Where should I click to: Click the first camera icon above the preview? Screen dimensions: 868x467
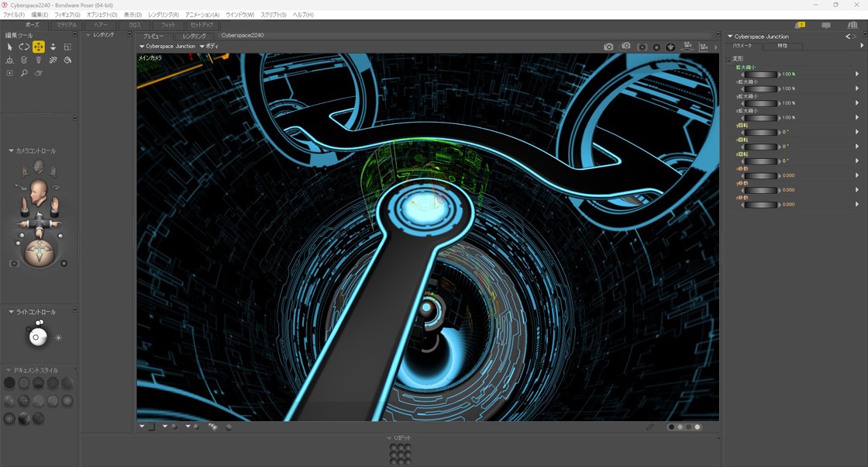[608, 47]
